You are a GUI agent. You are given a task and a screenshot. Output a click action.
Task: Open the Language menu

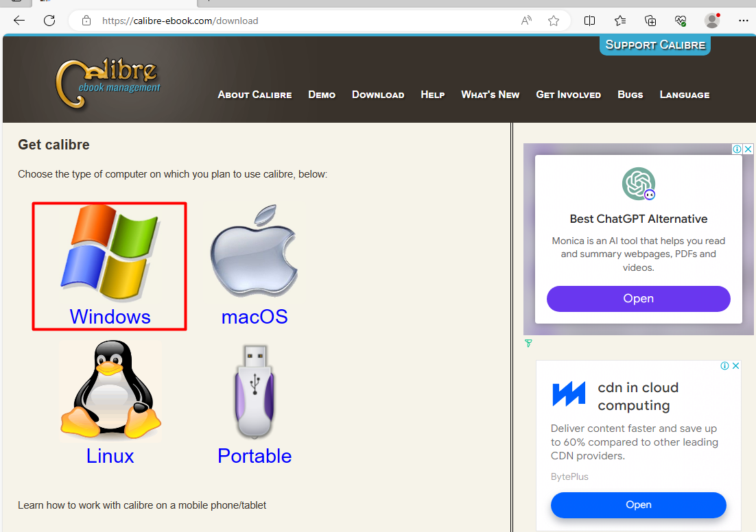pos(685,95)
